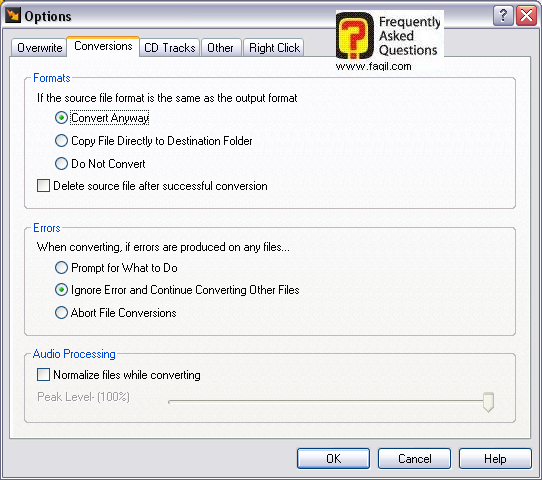Image resolution: width=542 pixels, height=480 pixels.
Task: Open the CD Tracks tab
Action: (x=170, y=48)
